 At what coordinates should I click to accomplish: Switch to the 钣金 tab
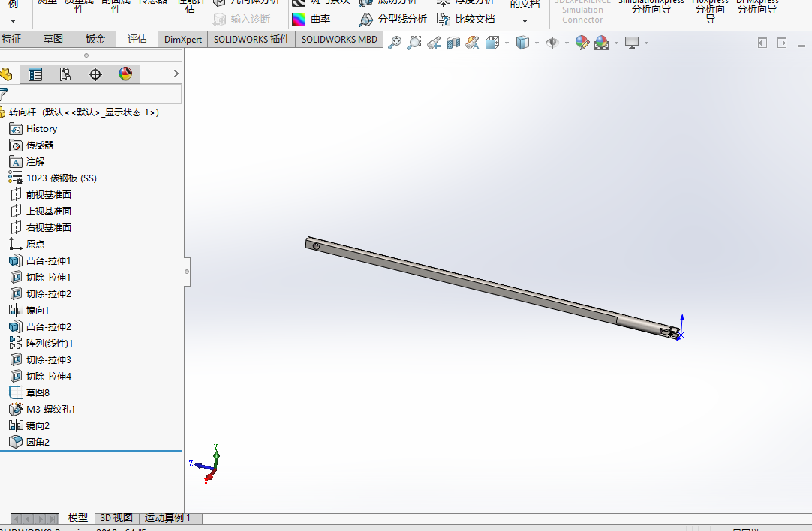pos(95,39)
